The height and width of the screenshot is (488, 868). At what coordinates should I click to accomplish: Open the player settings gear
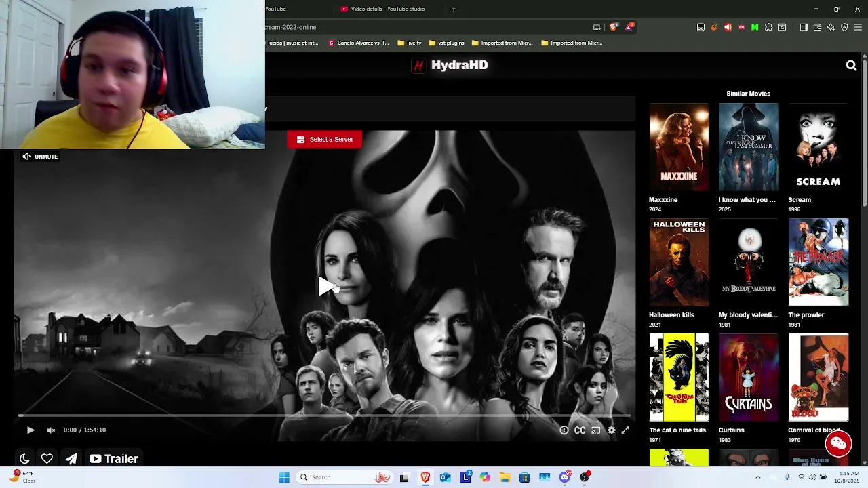(611, 430)
